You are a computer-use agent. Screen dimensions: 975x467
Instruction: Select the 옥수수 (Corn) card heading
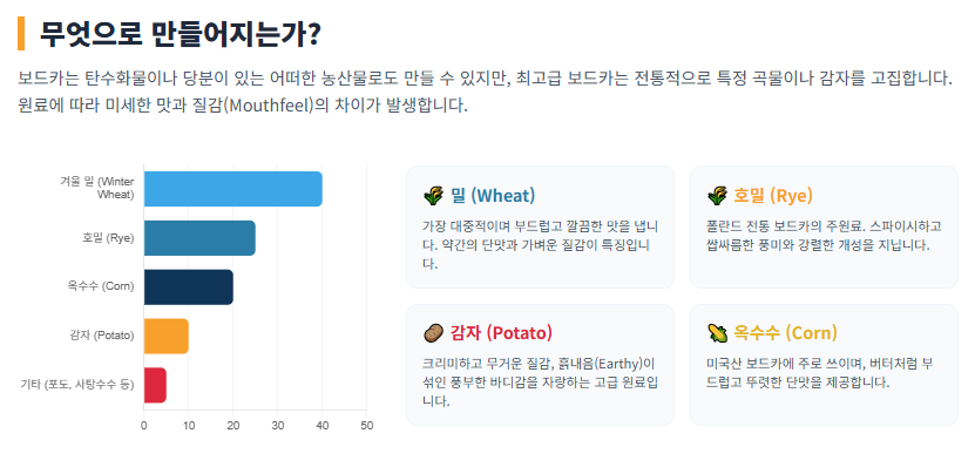[x=785, y=333]
